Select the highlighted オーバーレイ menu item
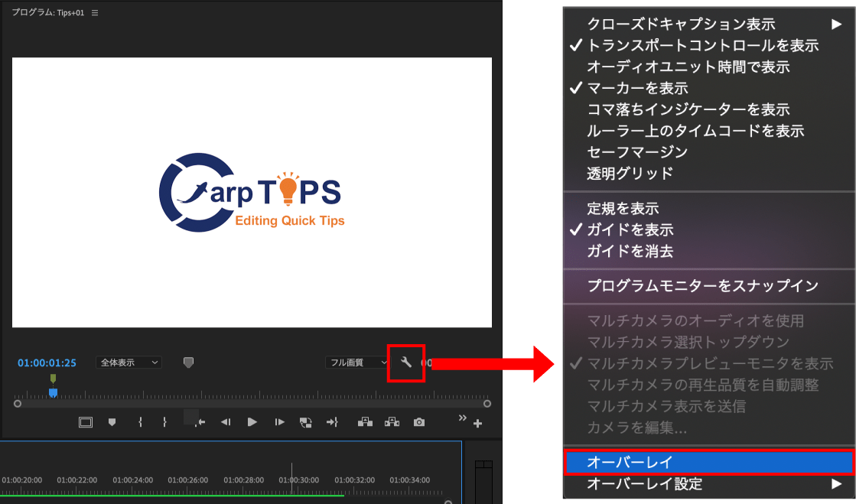Image resolution: width=856 pixels, height=504 pixels. tap(708, 463)
